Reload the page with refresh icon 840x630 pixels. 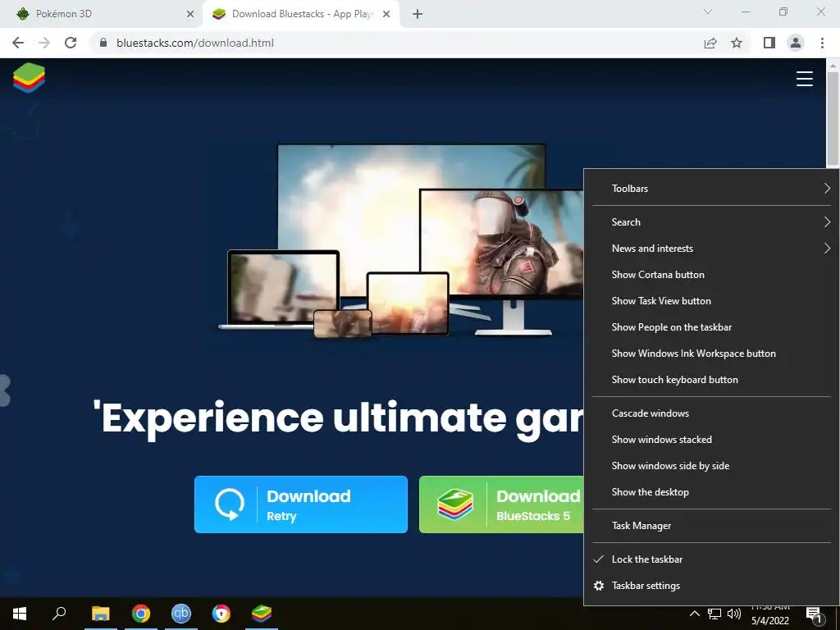point(71,43)
